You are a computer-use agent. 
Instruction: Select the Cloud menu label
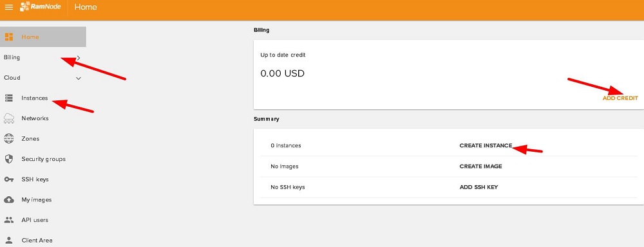click(x=12, y=78)
